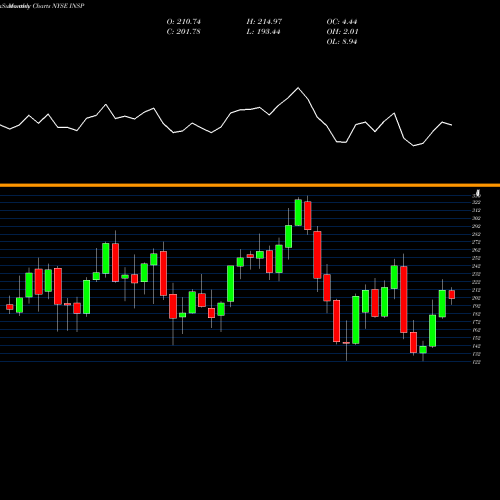The width and height of the screenshot is (500, 500).
Task: Click the 'L: 193.44' low value
Action: click(263, 32)
